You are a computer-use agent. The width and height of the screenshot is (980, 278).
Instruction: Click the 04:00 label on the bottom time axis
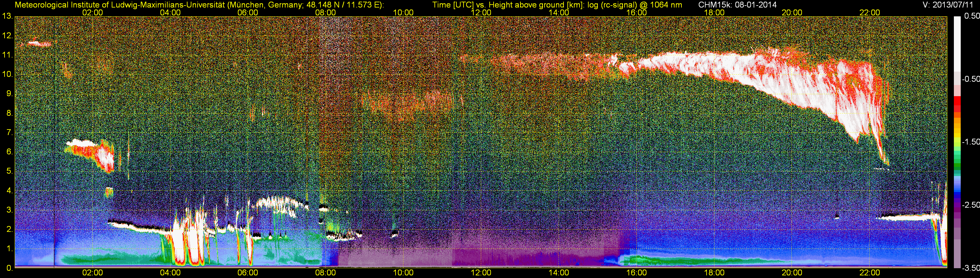(x=170, y=273)
